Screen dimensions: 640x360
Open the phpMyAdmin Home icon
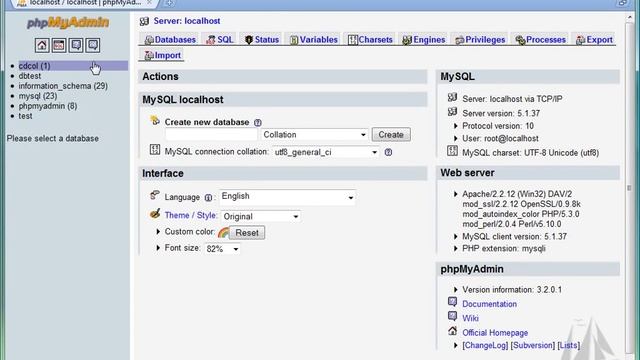[42, 45]
